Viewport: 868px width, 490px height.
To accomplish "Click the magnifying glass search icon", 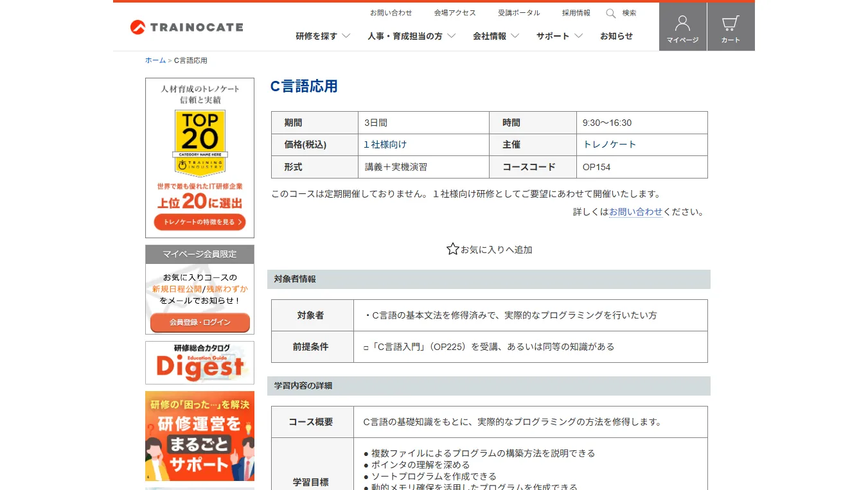I will [611, 13].
